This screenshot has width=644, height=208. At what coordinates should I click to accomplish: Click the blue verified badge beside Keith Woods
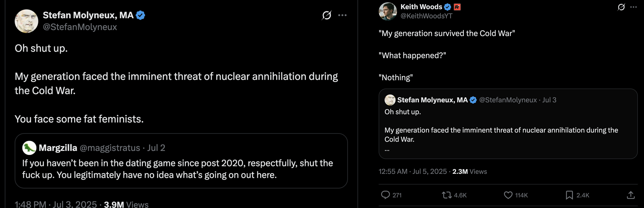point(448,7)
